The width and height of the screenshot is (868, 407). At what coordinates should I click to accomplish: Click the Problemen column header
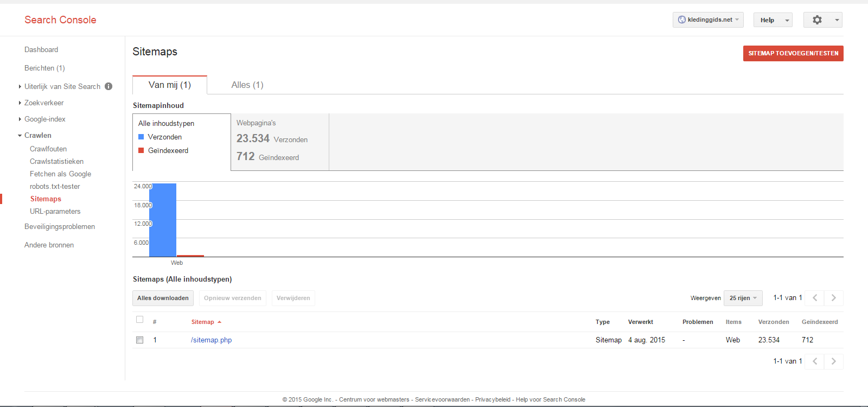point(698,322)
